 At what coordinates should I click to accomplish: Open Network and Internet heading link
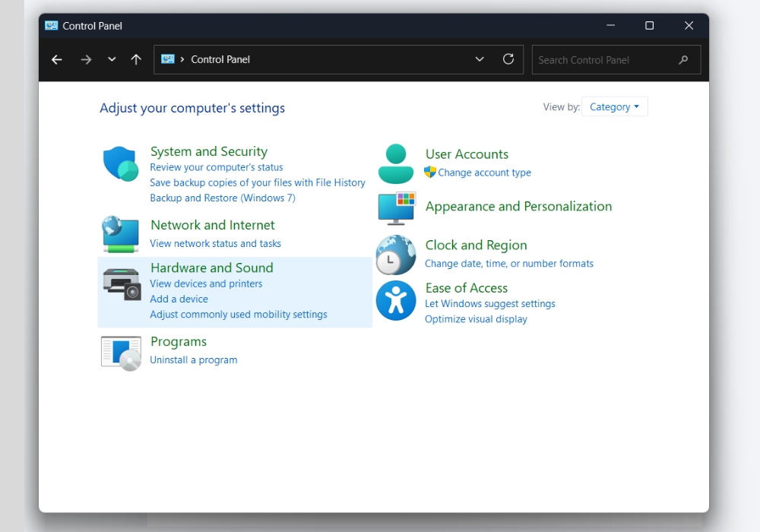pyautogui.click(x=212, y=225)
